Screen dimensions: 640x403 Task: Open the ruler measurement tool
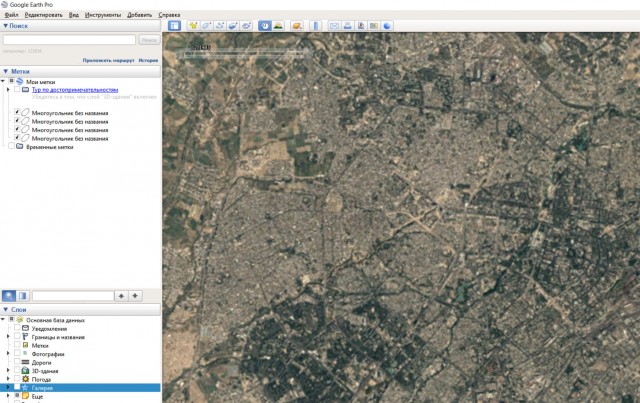pyautogui.click(x=316, y=26)
